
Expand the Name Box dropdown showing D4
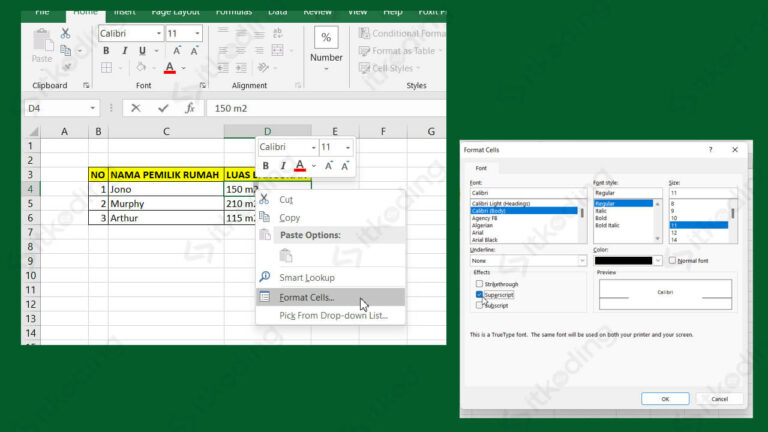coord(94,108)
